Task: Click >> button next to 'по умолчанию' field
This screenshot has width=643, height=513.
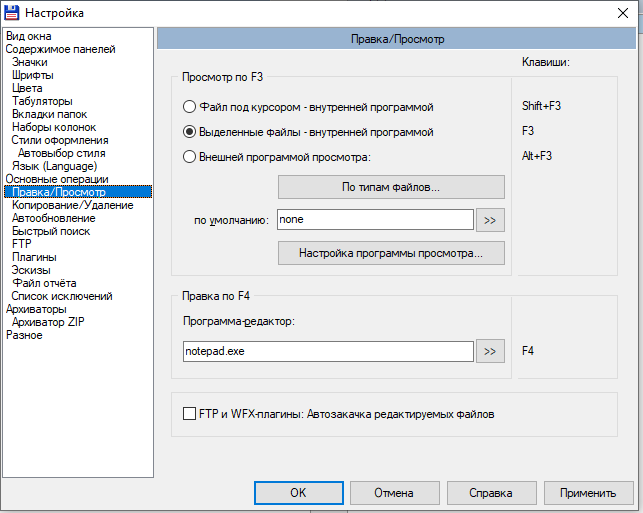Action: click(x=490, y=220)
